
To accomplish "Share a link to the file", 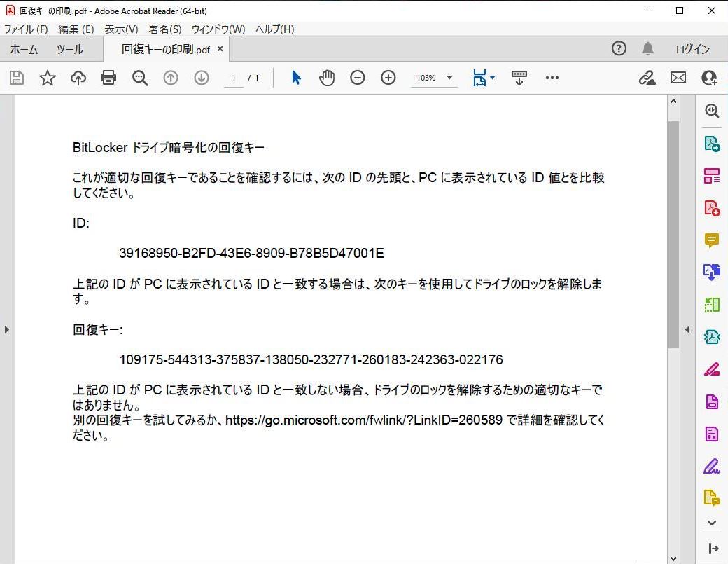I will 647,78.
